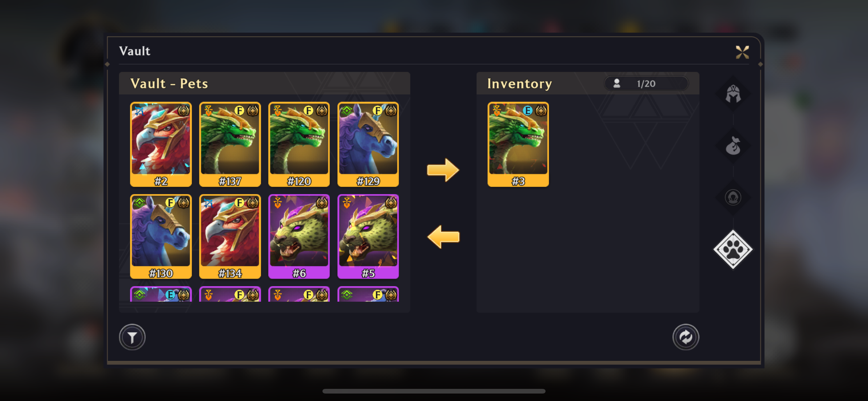Click the circular refresh arrows icon
868x401 pixels.
pyautogui.click(x=686, y=337)
